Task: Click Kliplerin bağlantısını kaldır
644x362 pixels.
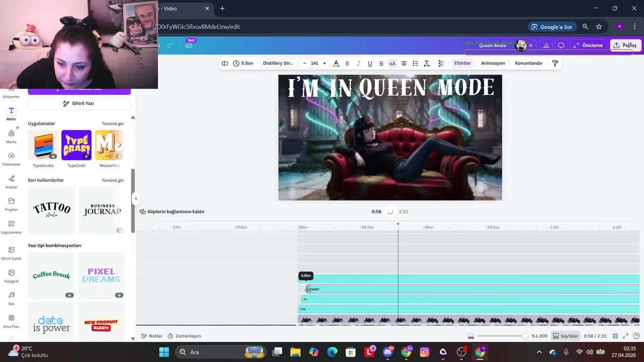Action: click(172, 212)
